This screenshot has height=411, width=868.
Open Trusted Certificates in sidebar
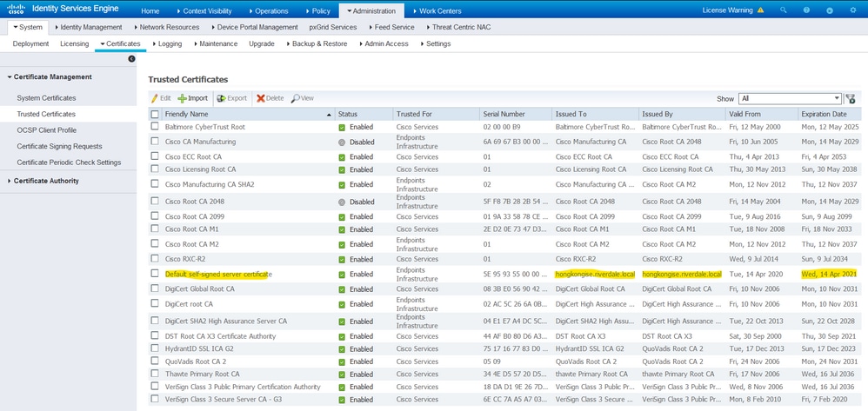point(46,114)
